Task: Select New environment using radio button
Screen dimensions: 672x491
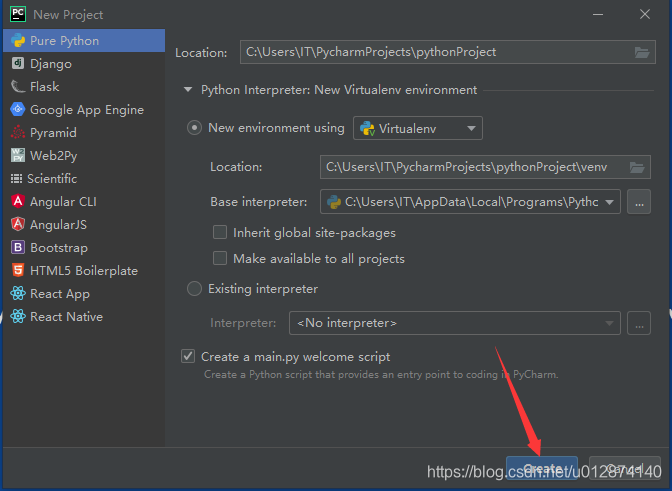Action: click(x=194, y=128)
